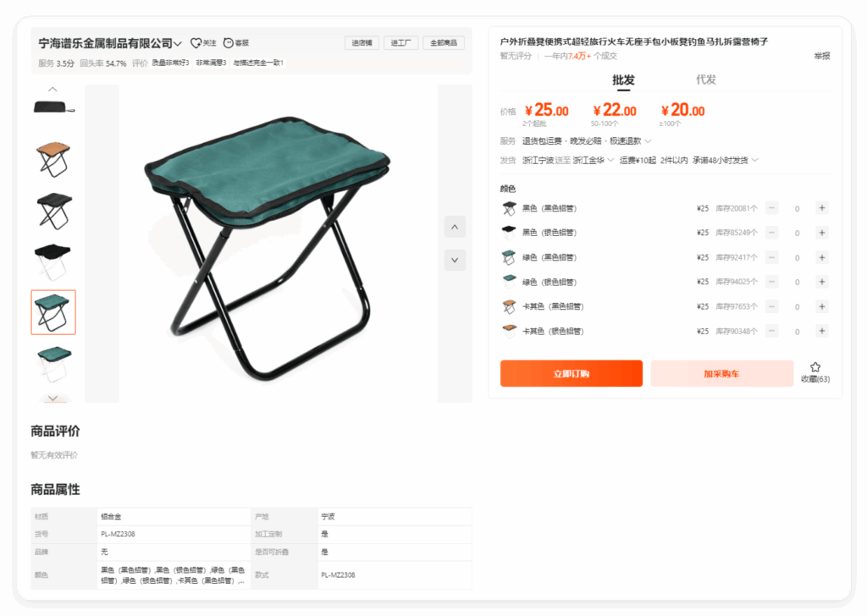Click the heart follow icon (关注)

point(196,43)
